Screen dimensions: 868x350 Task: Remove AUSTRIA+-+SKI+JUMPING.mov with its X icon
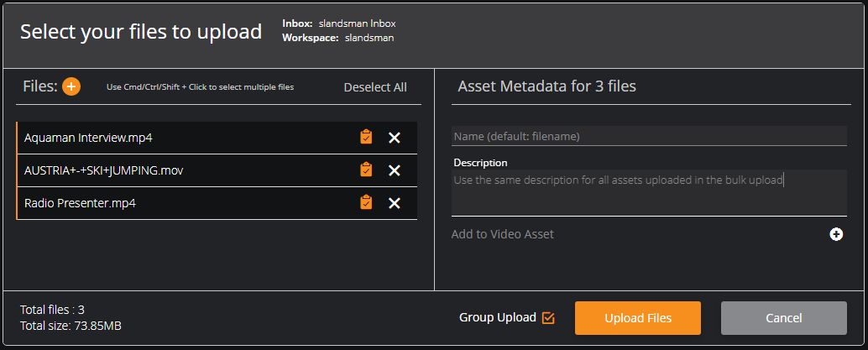395,170
